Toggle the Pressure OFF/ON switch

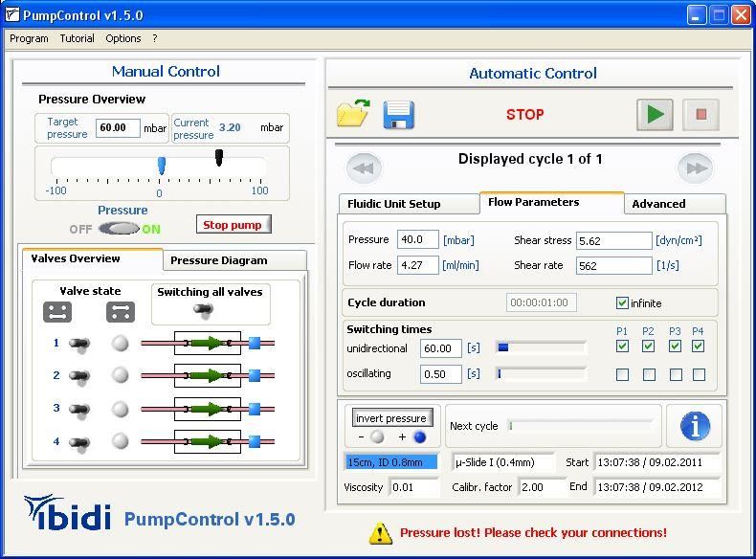point(119,229)
